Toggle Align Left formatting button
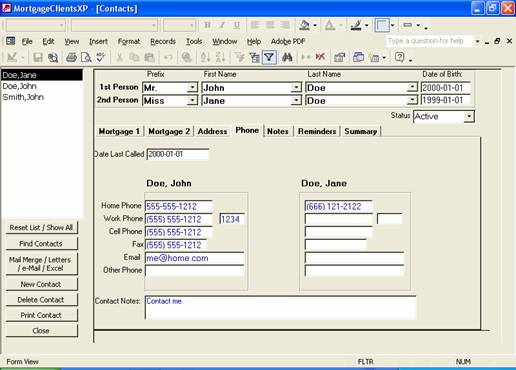The height and width of the screenshot is (370, 516). (x=255, y=25)
